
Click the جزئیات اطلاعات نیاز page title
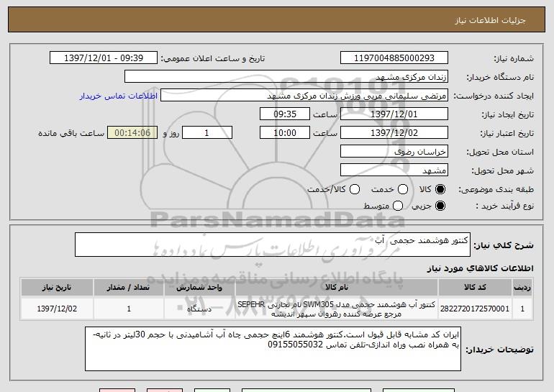[x=490, y=20]
